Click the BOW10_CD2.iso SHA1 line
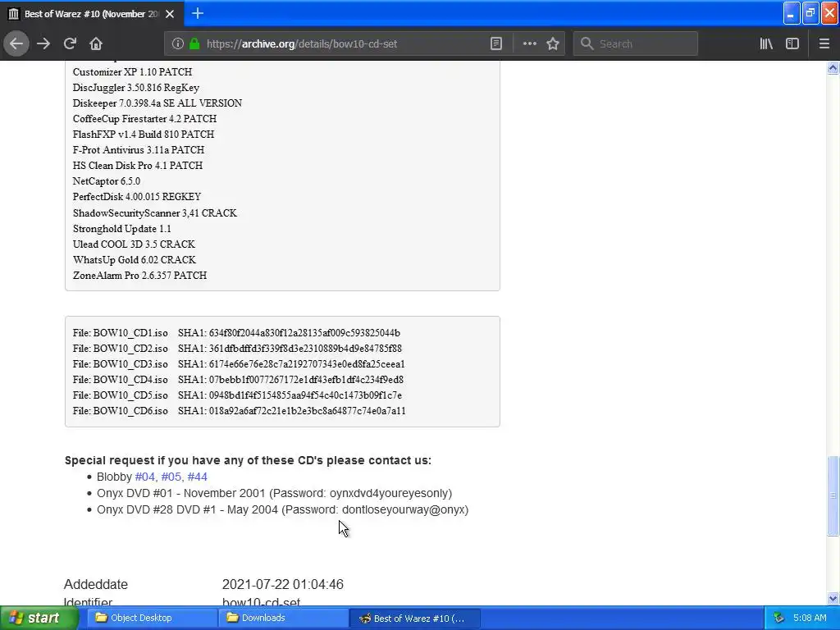Screen dimensions: 840x630 [x=237, y=348]
